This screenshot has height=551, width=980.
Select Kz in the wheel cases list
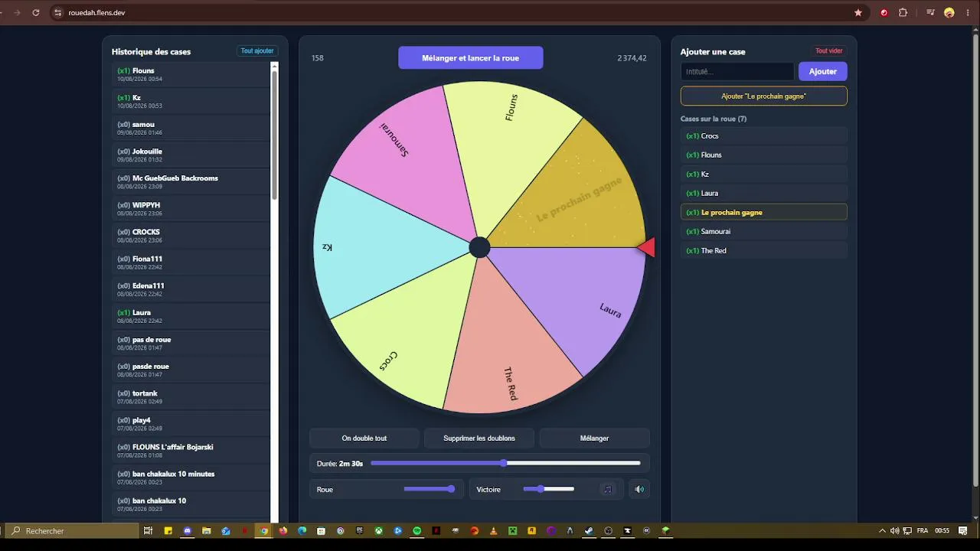[764, 174]
